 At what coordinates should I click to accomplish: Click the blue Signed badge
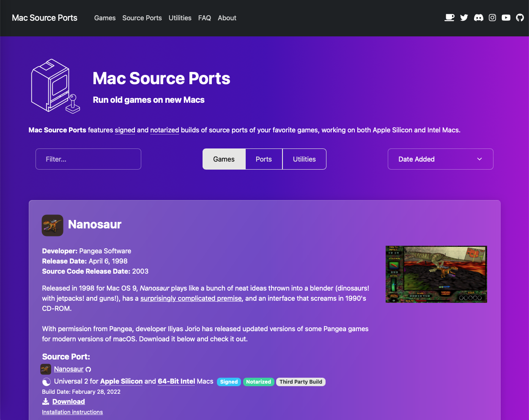pyautogui.click(x=229, y=382)
